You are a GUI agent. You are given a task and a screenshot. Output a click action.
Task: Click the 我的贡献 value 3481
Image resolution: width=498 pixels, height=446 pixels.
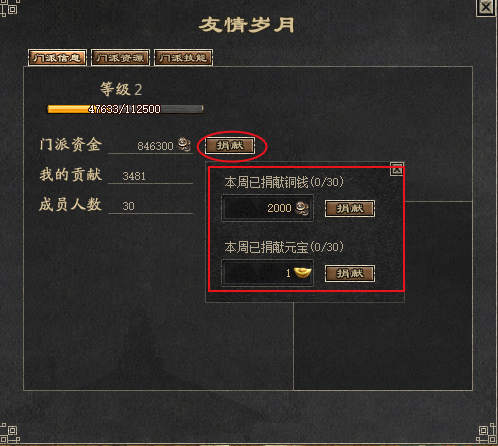(x=134, y=176)
